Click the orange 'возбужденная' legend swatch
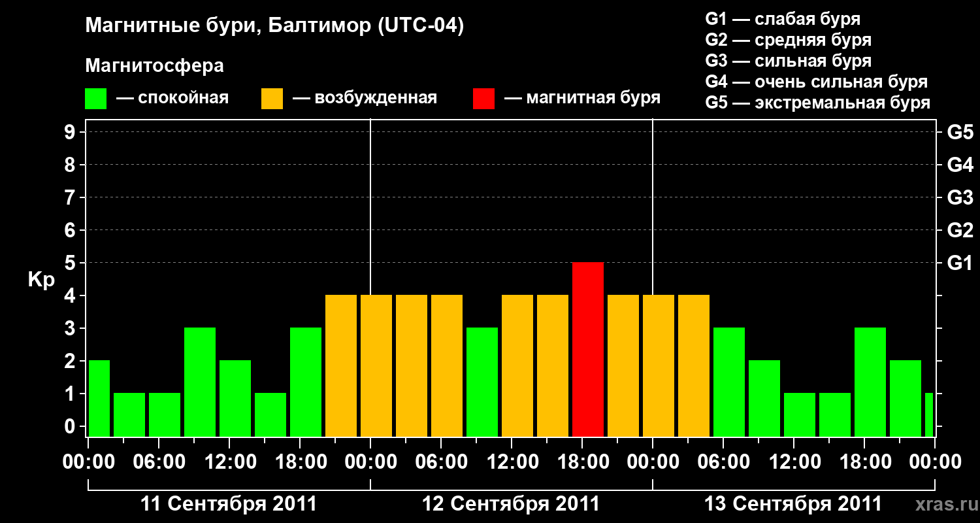980x523 pixels. pyautogui.click(x=272, y=99)
